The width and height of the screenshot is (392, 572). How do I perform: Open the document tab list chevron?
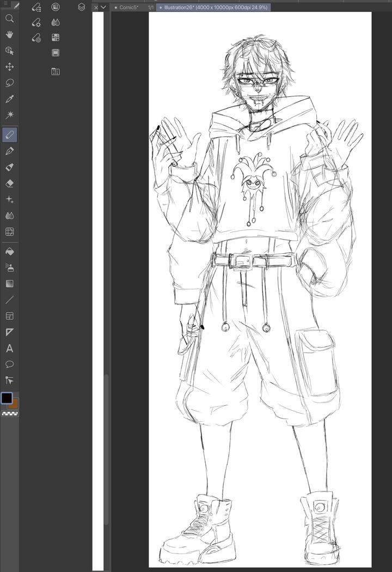point(103,8)
